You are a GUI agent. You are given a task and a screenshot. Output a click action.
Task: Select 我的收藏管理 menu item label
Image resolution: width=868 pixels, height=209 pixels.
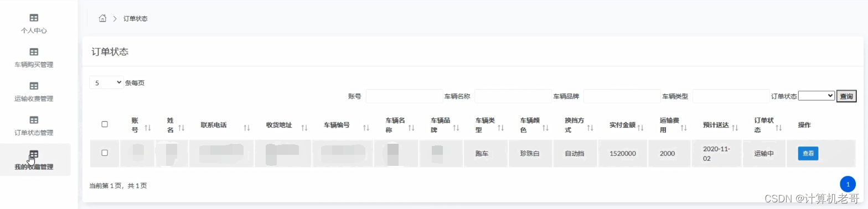coord(34,167)
